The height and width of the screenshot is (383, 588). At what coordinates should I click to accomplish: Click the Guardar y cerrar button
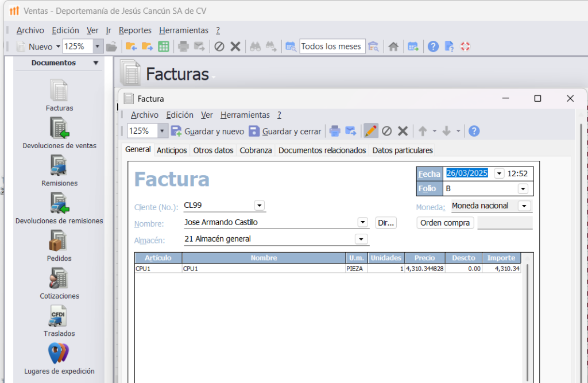[285, 131]
